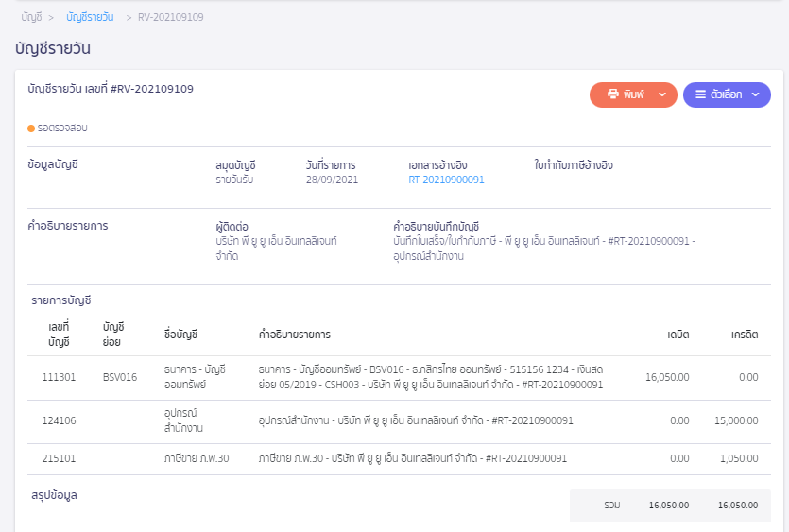Click the ชื่อบัญชี column header
789x532 pixels.
[x=180, y=335]
